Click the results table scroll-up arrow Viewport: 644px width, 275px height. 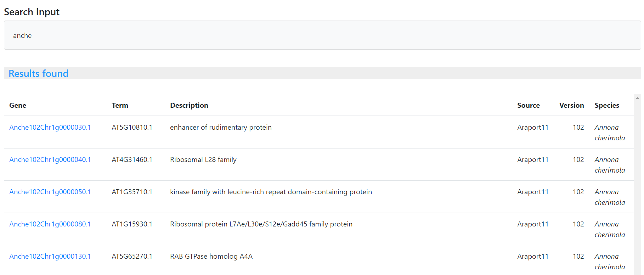[637, 98]
